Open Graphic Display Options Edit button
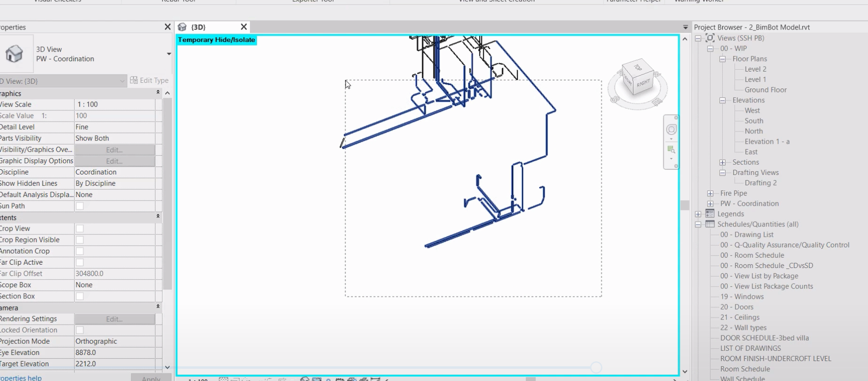 (x=115, y=161)
